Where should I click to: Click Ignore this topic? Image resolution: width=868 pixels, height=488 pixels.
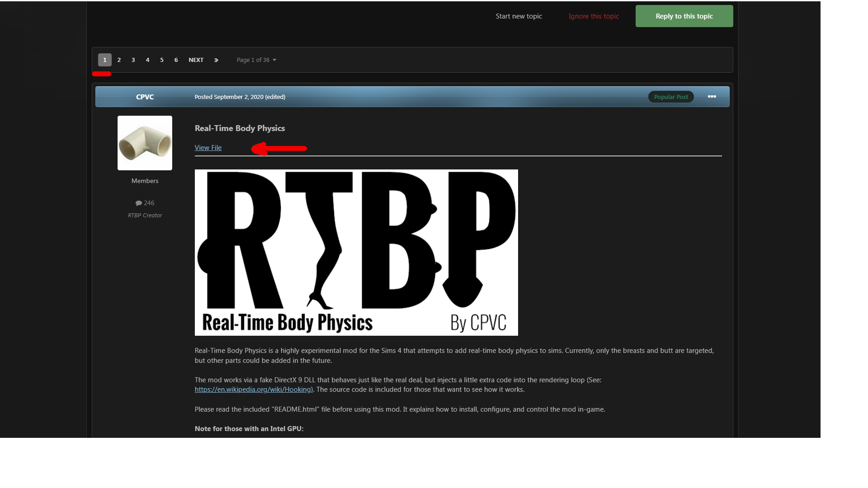[x=594, y=16]
